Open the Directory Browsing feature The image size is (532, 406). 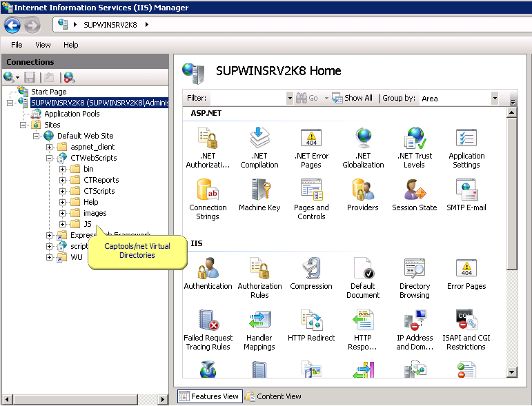coord(415,278)
